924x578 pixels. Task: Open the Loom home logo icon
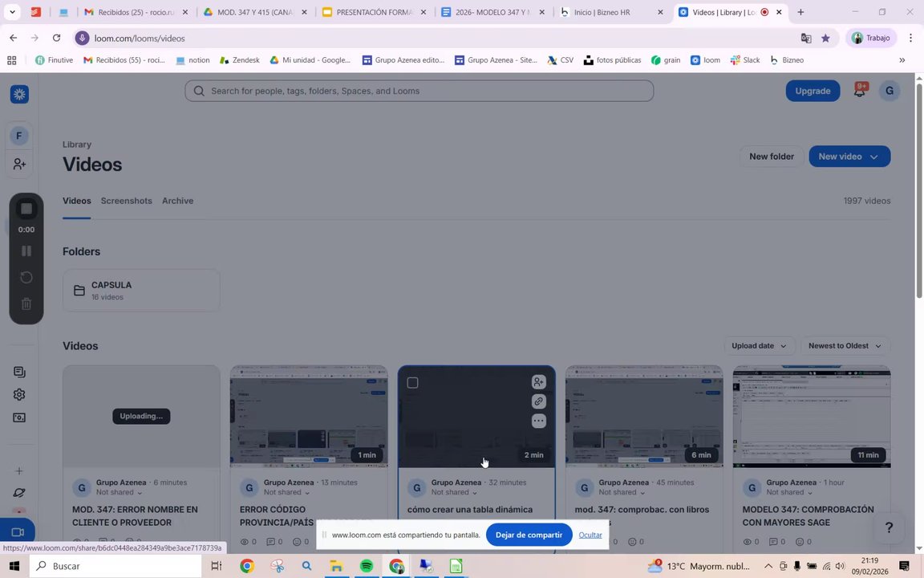point(19,94)
